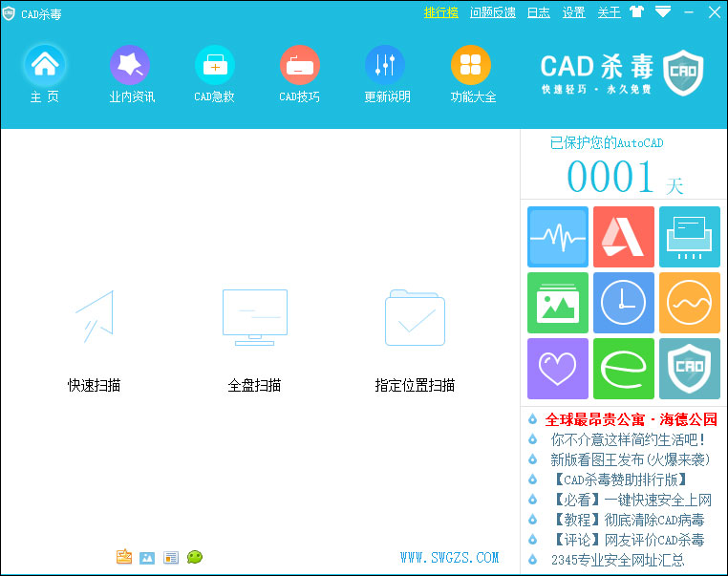Viewport: 728px width, 576px height.
Task: Visit the WWW.SWGZS.COM link
Action: click(x=449, y=558)
